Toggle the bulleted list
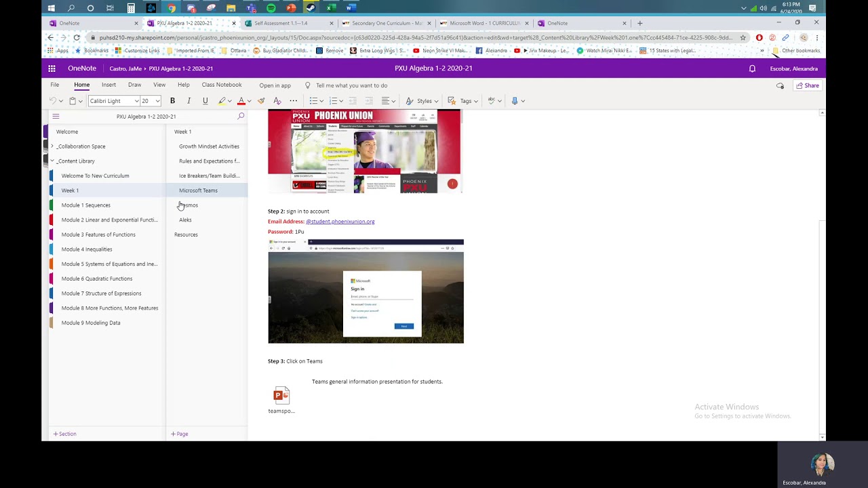Screen dimensions: 868x488 (x=313, y=101)
